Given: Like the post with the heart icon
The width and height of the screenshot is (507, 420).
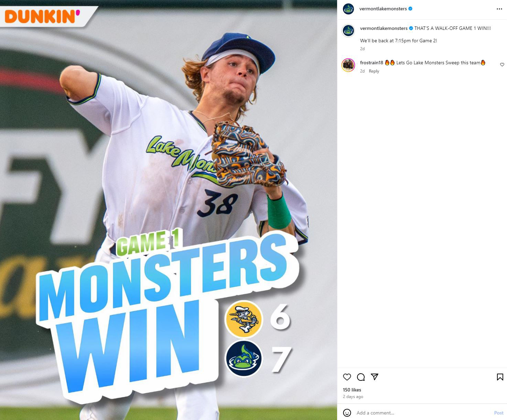Looking at the screenshot, I should (x=347, y=377).
